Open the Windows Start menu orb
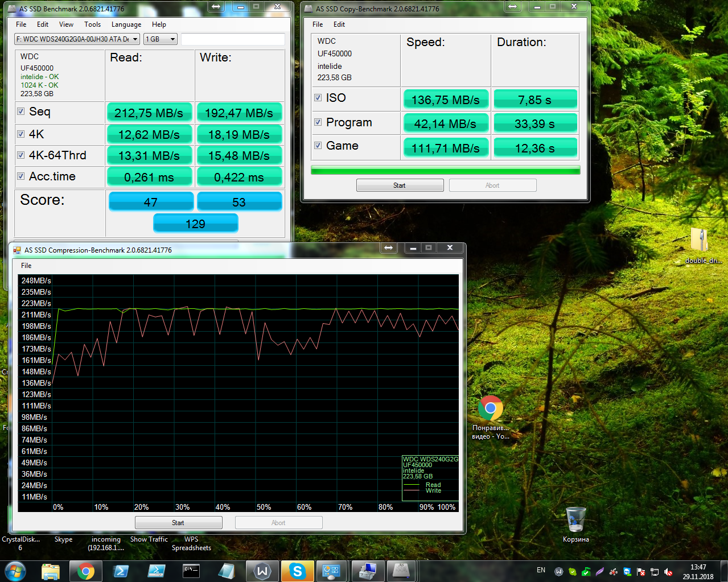This screenshot has width=728, height=582. tap(15, 571)
